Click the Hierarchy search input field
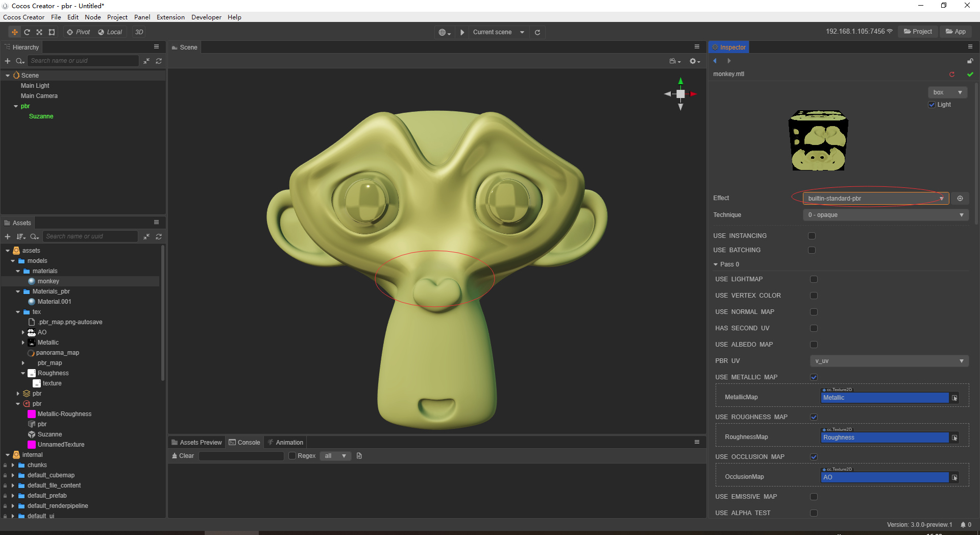The image size is (980, 535). point(83,61)
